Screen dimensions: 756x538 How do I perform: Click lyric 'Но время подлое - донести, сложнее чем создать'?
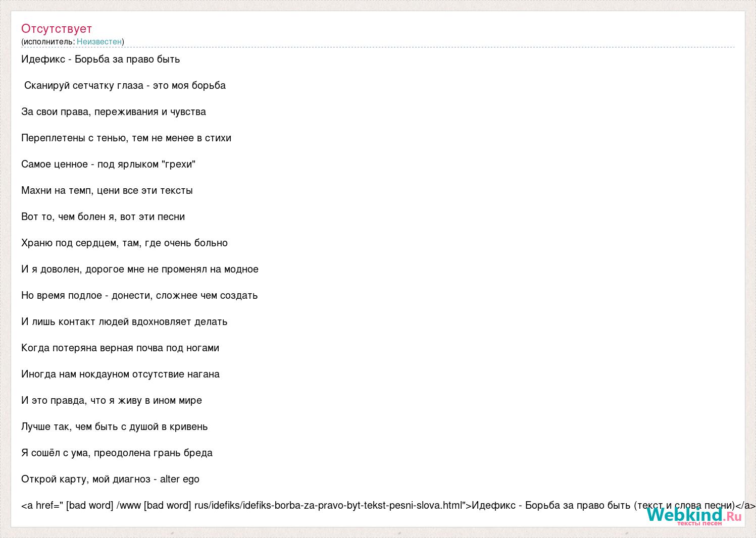coord(139,295)
